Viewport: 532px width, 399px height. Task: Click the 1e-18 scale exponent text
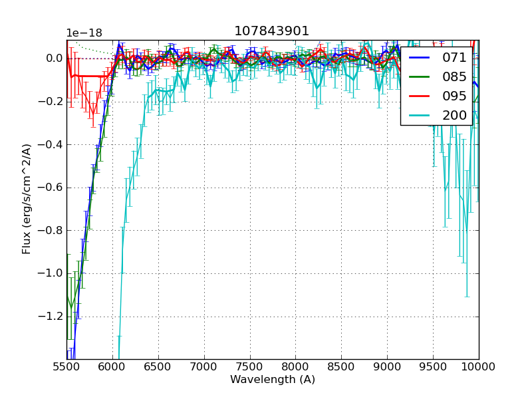tap(84, 33)
